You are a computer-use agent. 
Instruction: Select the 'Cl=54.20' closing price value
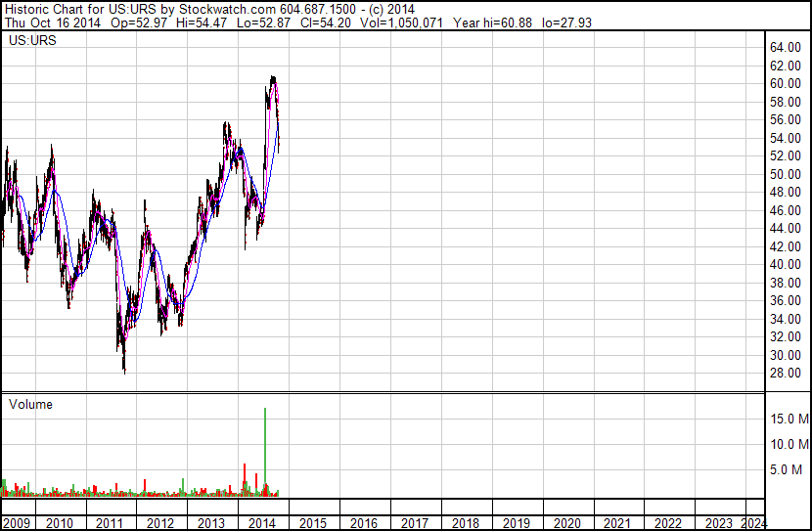click(325, 22)
